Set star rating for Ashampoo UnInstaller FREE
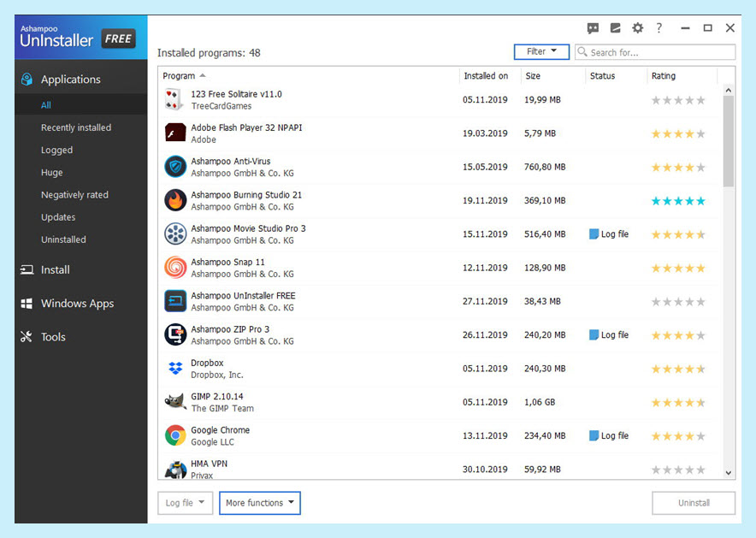The height and width of the screenshot is (538, 756). [678, 302]
